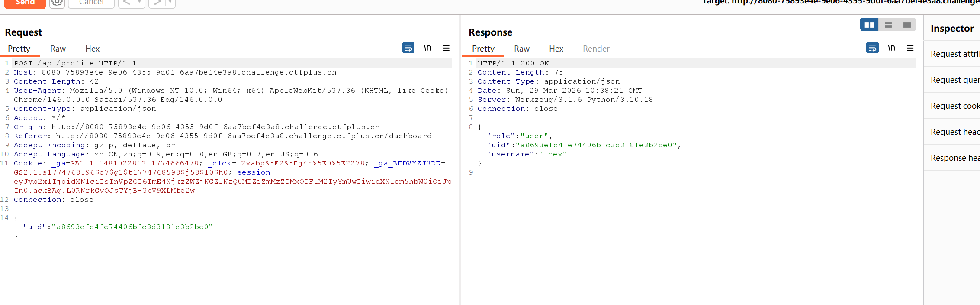Image resolution: width=980 pixels, height=305 pixels.
Task: Expand the Request attributes section in Inspector
Action: 955,54
